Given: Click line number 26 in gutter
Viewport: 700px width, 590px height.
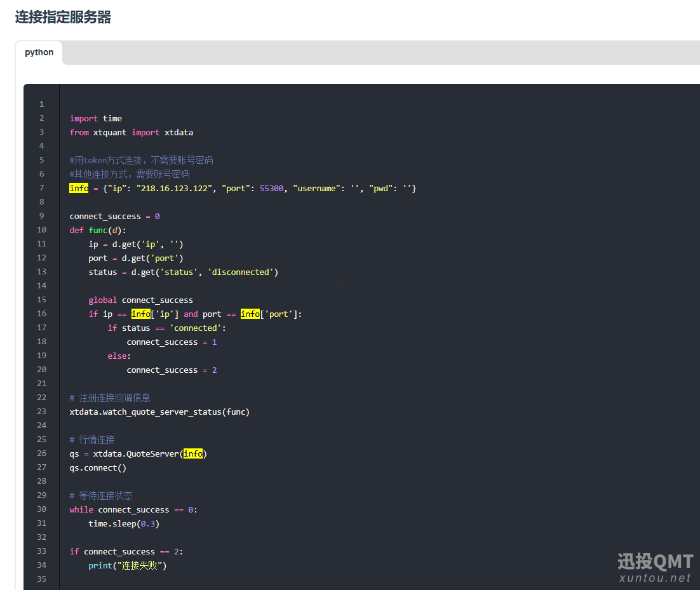Looking at the screenshot, I should [x=41, y=453].
